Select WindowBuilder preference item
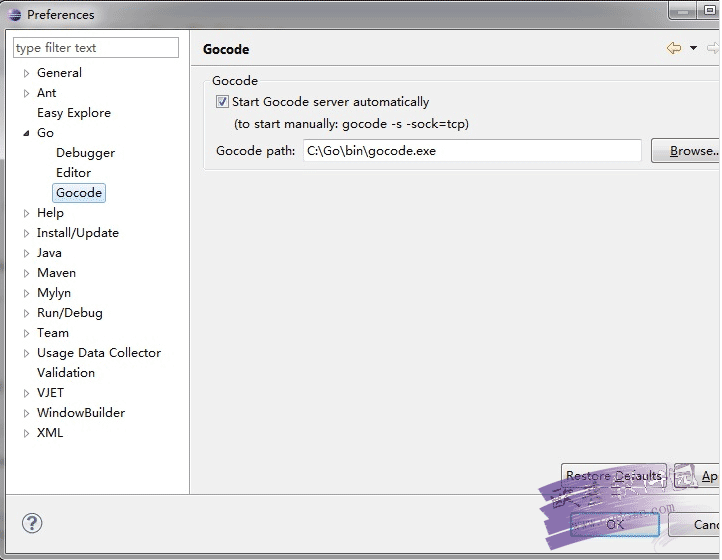Image resolution: width=722 pixels, height=560 pixels. point(81,413)
